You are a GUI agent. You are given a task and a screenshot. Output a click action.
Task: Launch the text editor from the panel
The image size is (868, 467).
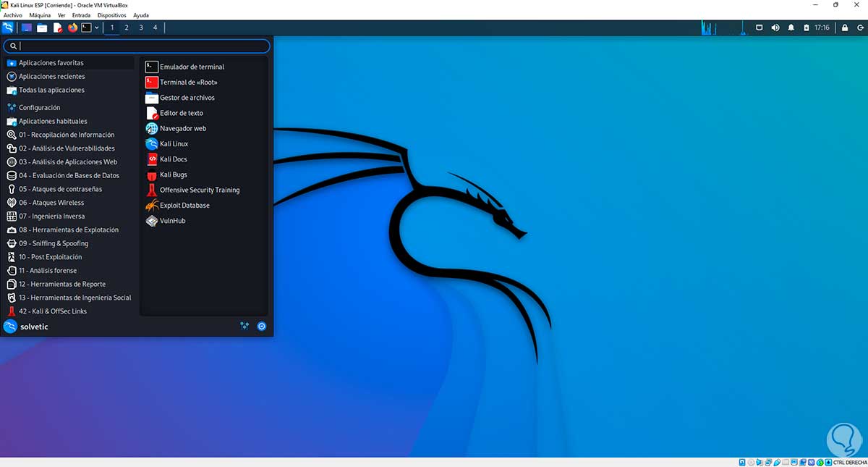pyautogui.click(x=58, y=28)
